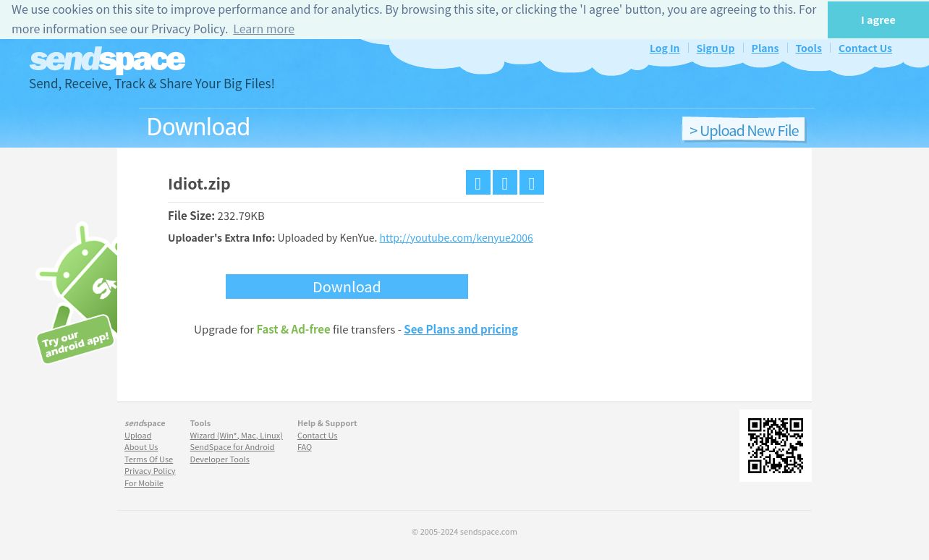
Task: Open footer Upload link
Action: (137, 436)
